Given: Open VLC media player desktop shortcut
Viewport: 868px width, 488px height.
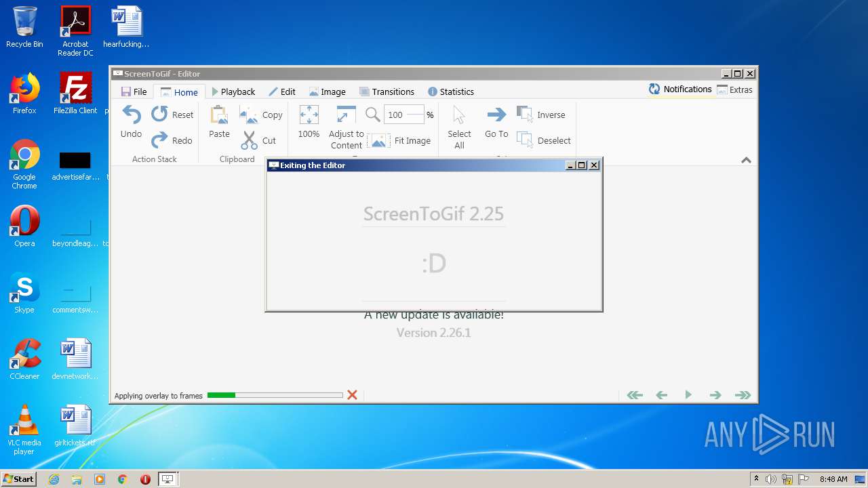Looking at the screenshot, I should tap(24, 430).
